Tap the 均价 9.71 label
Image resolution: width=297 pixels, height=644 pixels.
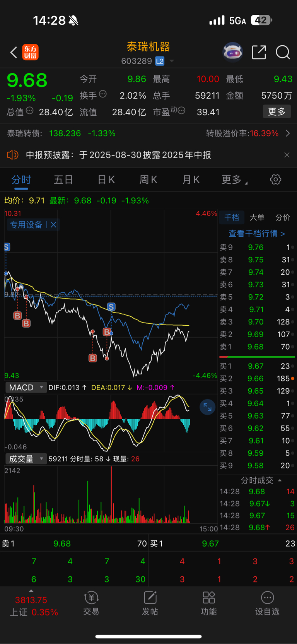click(24, 201)
